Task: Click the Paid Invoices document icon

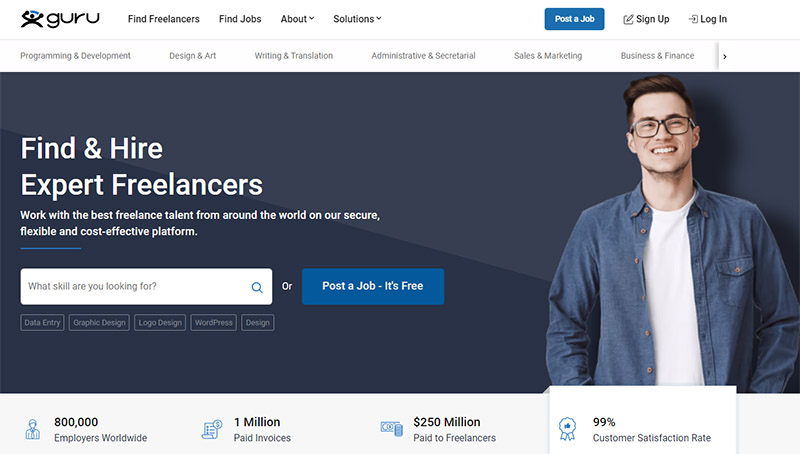Action: click(212, 429)
